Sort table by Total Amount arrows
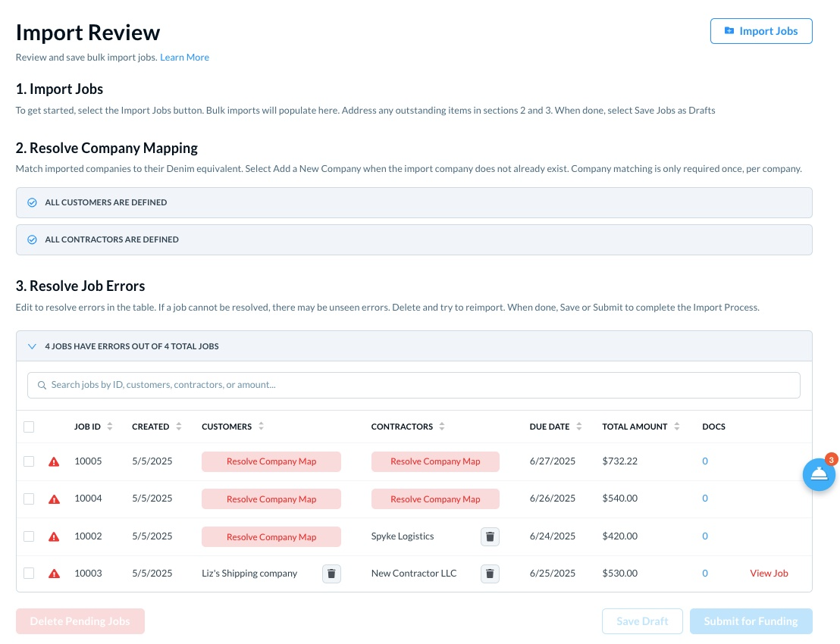 click(x=677, y=427)
